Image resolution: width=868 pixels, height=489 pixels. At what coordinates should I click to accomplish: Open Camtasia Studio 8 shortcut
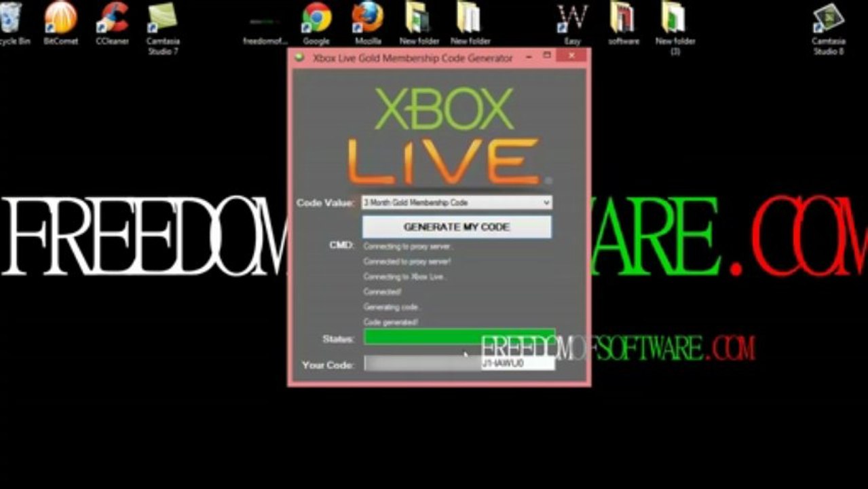(x=828, y=27)
